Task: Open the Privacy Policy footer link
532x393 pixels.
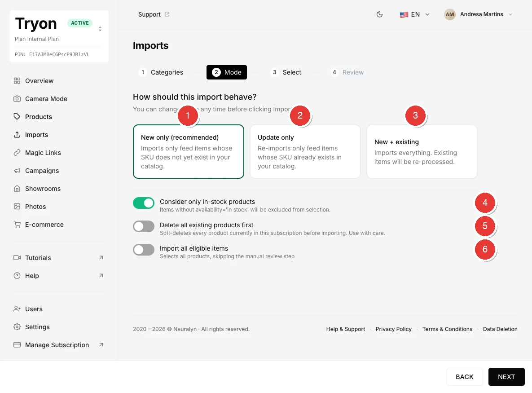Action: click(394, 329)
